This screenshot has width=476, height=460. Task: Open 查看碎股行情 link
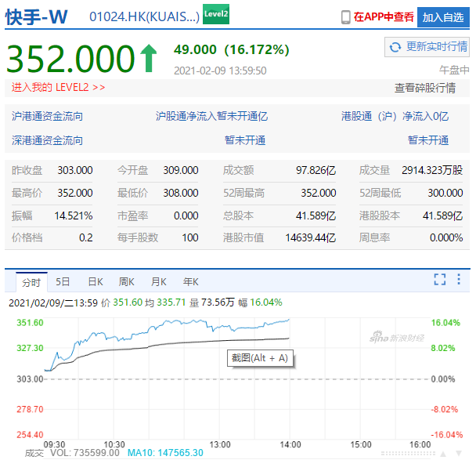point(424,88)
